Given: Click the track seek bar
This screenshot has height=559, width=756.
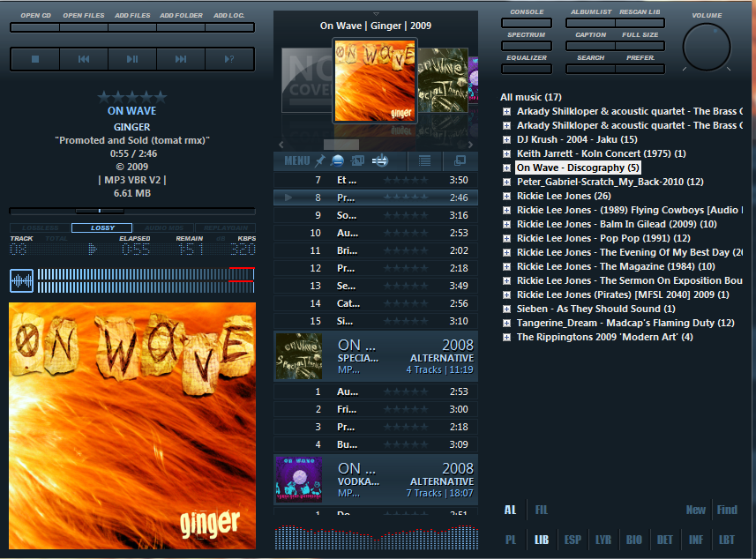Looking at the screenshot, I should point(132,211).
